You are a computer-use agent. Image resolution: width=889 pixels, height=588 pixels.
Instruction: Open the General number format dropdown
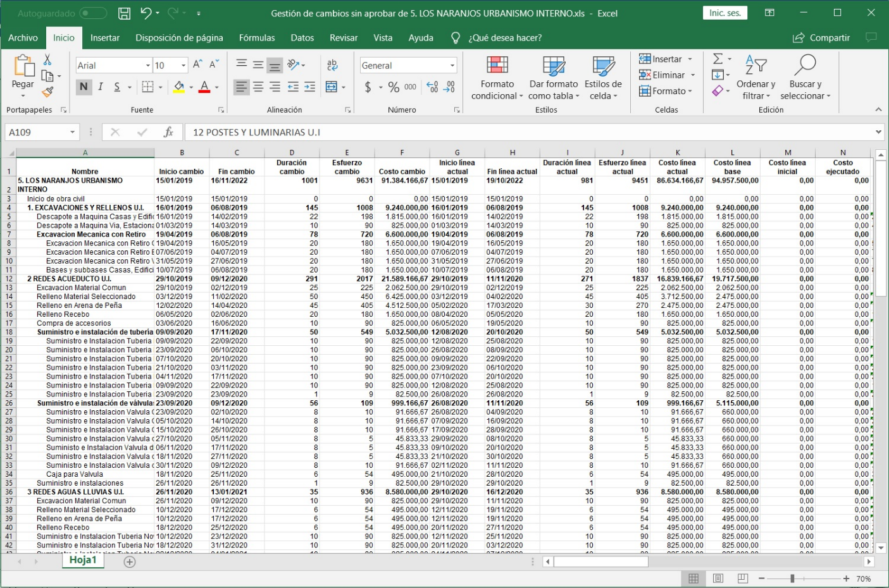tap(452, 65)
